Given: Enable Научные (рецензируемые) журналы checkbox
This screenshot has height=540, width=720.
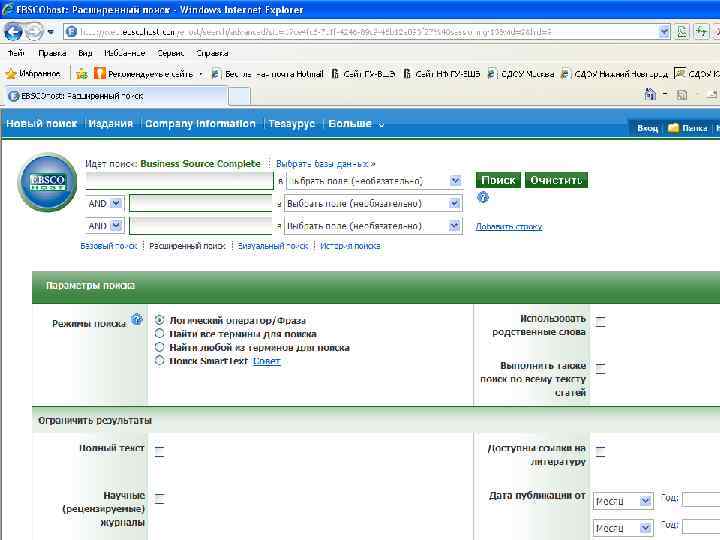Looking at the screenshot, I should [x=159, y=498].
